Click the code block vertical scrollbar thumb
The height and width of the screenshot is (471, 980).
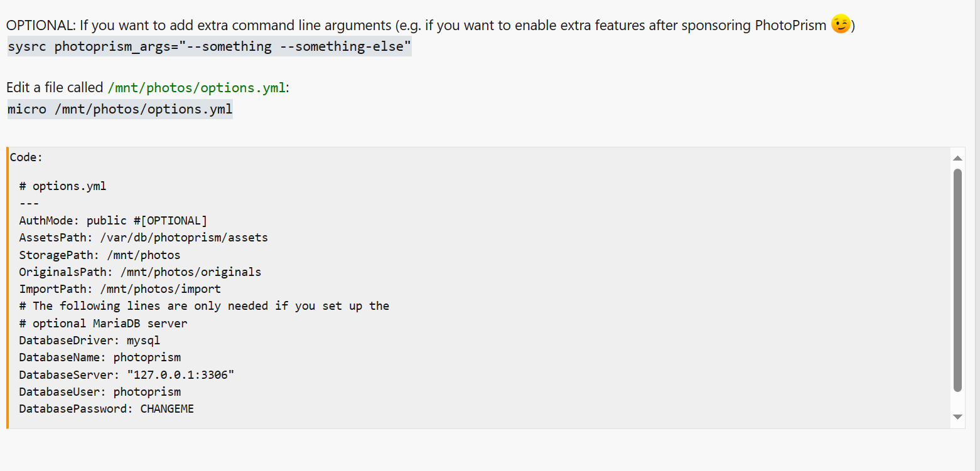click(957, 280)
